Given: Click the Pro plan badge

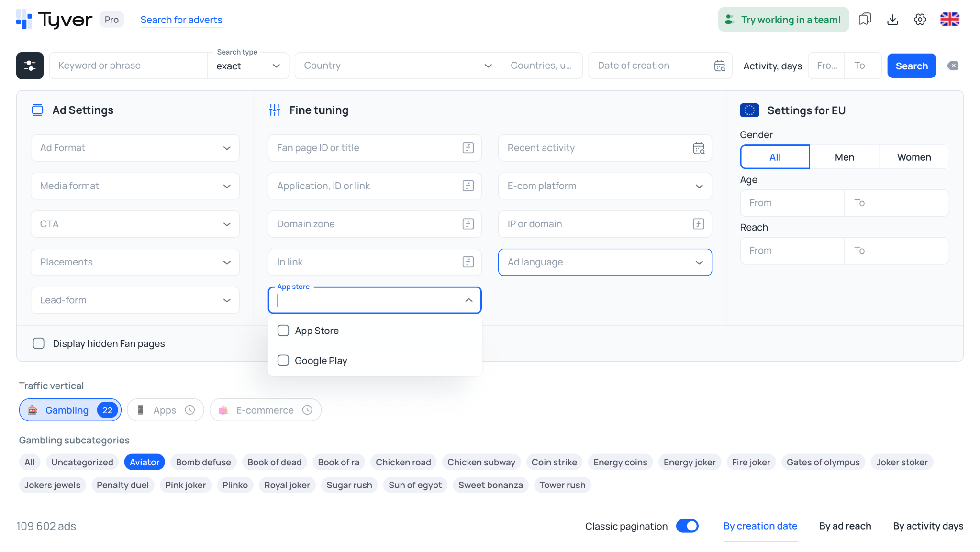Looking at the screenshot, I should point(111,20).
